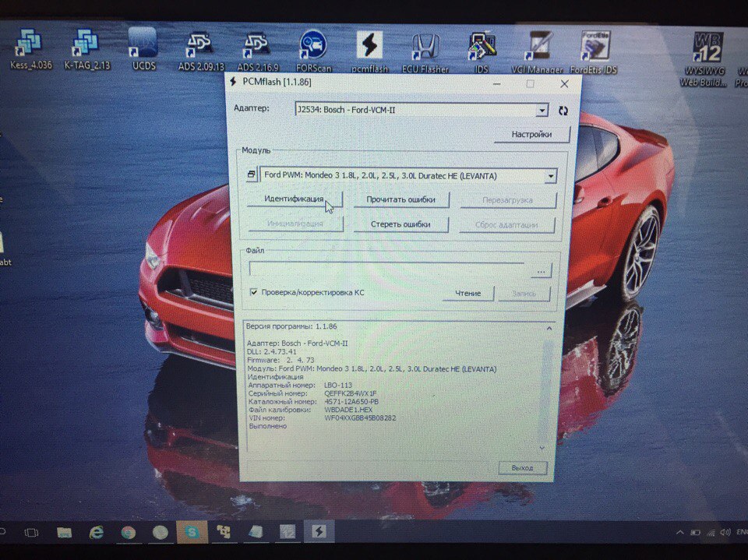This screenshot has width=748, height=560.
Task: Open the ECU Flasher Honda icon
Action: coord(425,52)
